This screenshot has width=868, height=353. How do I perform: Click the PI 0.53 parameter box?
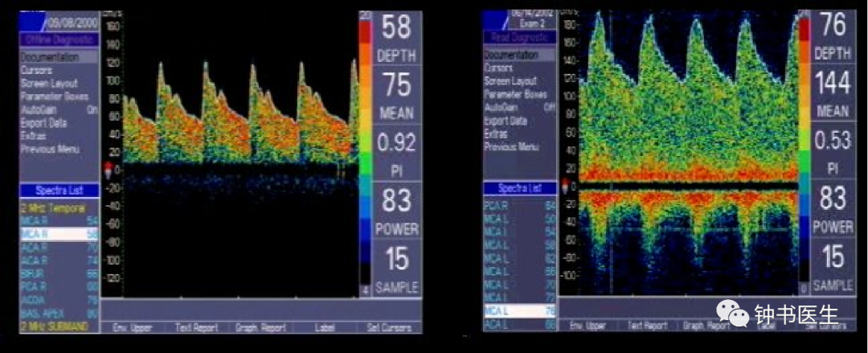(x=832, y=153)
